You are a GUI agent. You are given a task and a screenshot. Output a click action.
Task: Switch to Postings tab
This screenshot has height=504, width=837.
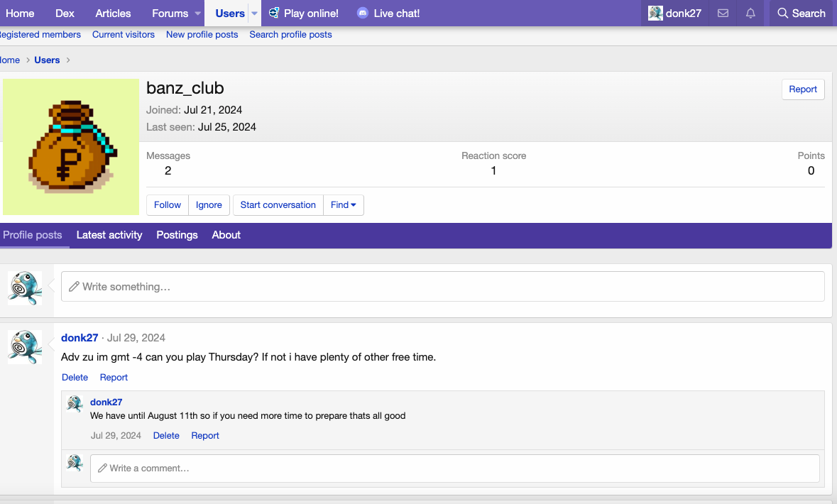click(177, 235)
